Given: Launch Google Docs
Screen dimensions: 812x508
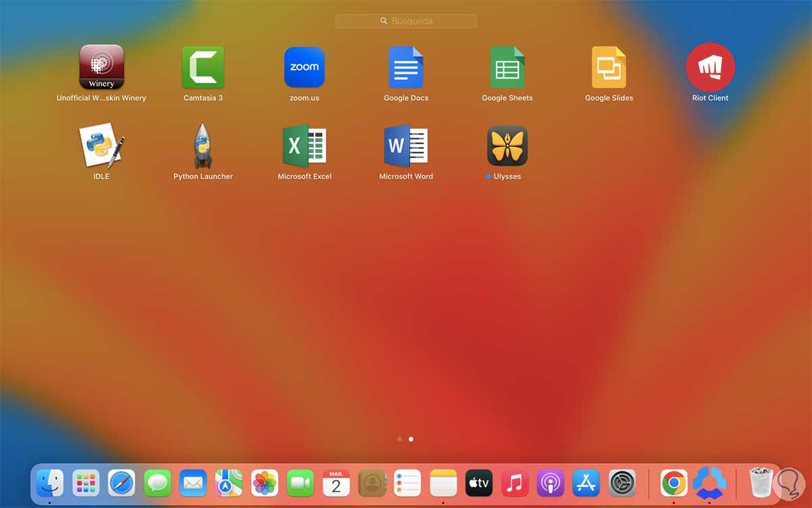Looking at the screenshot, I should (x=406, y=67).
